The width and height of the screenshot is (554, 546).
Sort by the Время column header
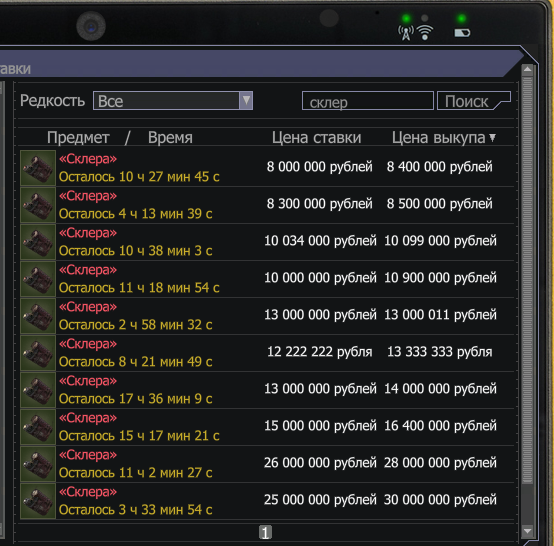point(170,137)
